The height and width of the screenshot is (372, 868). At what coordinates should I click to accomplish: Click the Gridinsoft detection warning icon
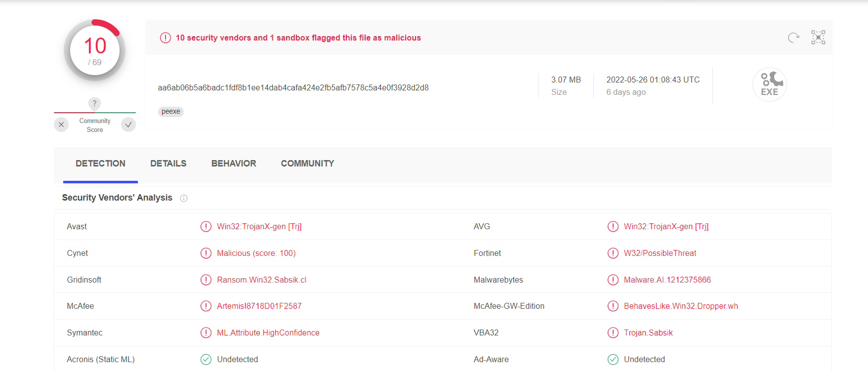206,280
